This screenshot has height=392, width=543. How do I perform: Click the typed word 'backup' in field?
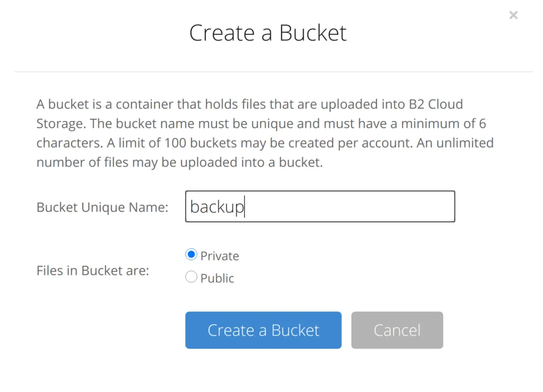point(216,207)
